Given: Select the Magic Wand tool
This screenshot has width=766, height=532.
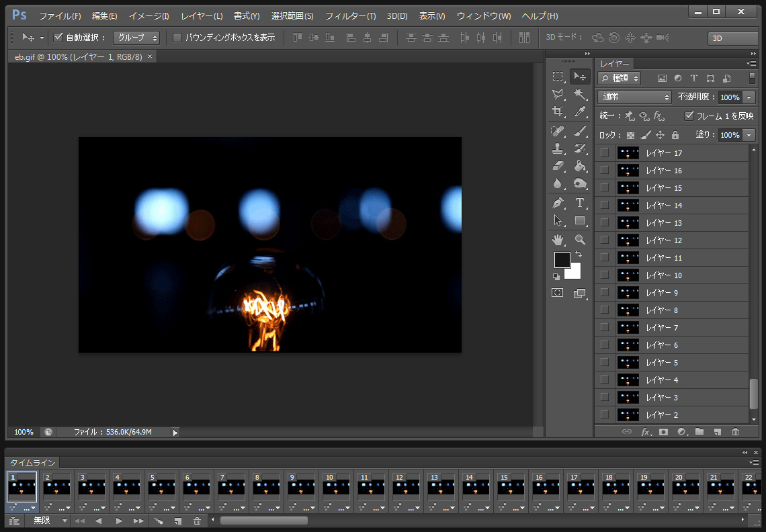Looking at the screenshot, I should tap(580, 94).
